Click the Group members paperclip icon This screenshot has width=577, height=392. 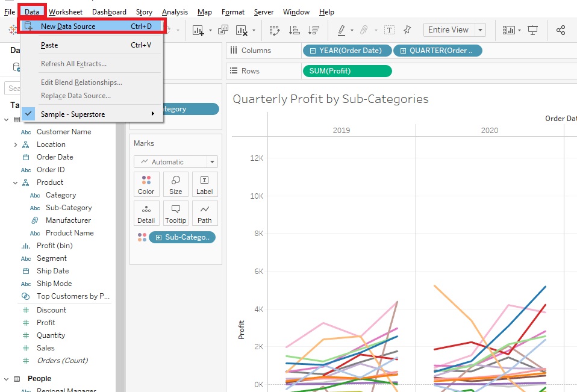click(364, 30)
